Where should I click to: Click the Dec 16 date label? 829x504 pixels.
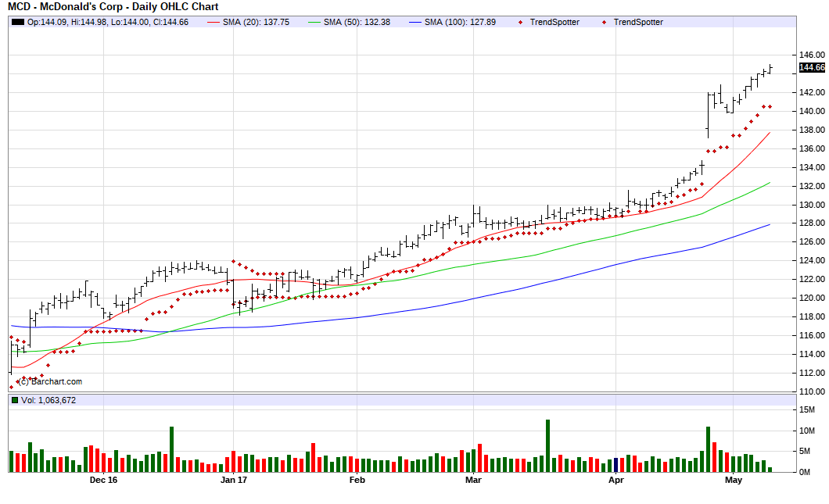(103, 481)
